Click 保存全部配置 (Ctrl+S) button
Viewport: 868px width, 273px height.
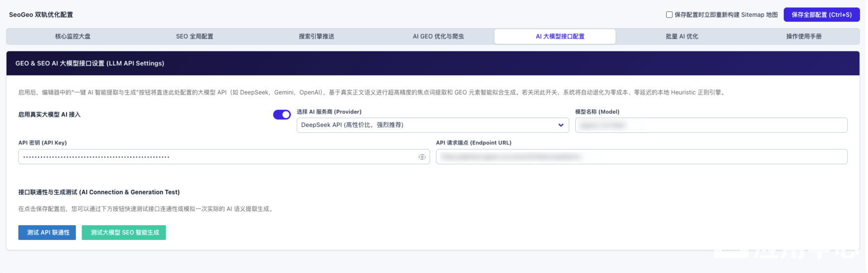(x=821, y=15)
